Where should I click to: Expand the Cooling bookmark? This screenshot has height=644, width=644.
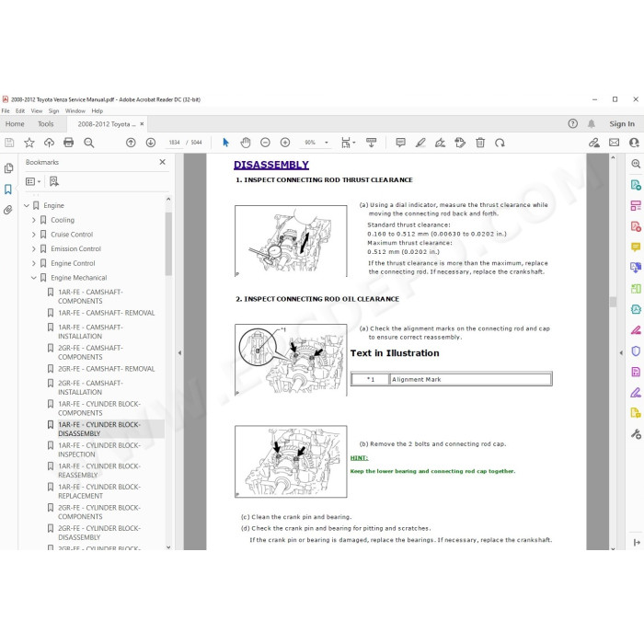[x=34, y=220]
